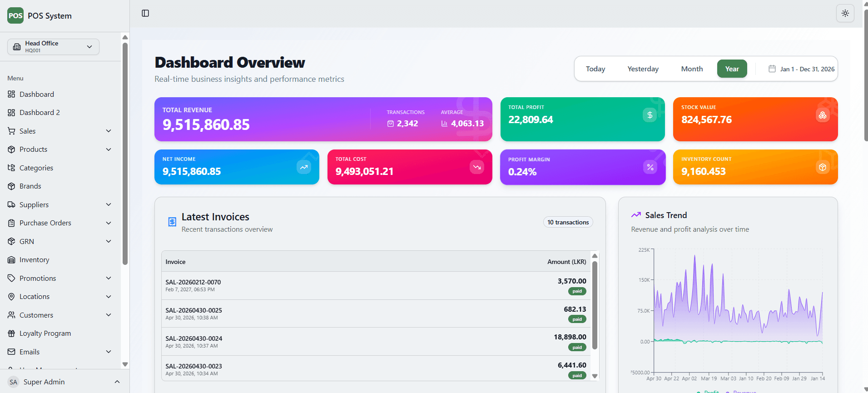
Task: Open the Head Office branch dropdown
Action: click(x=53, y=47)
